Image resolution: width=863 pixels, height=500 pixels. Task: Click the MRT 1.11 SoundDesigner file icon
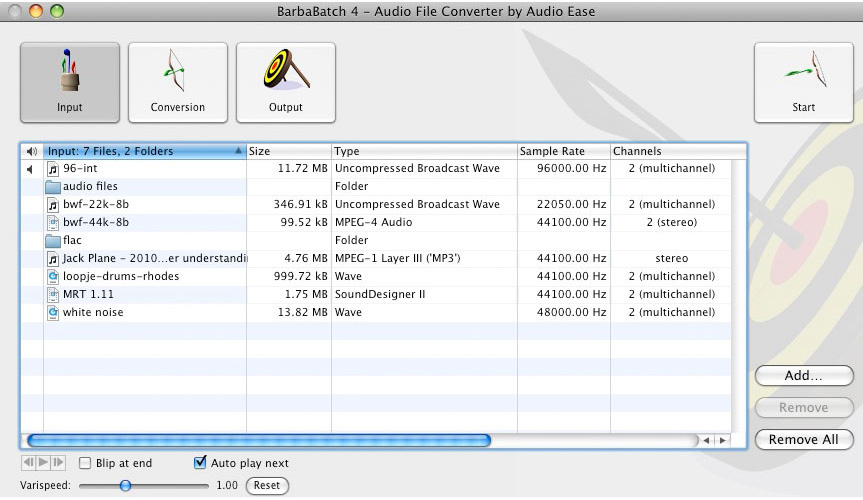pos(54,295)
